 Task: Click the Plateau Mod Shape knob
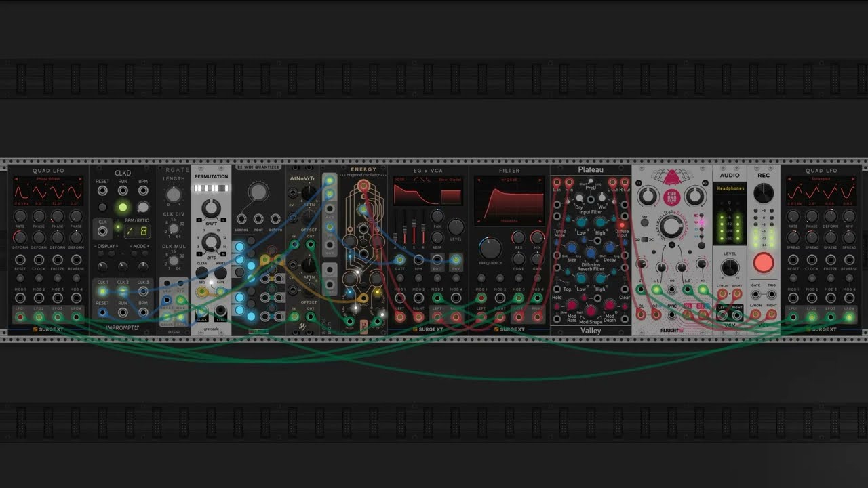[x=591, y=311]
